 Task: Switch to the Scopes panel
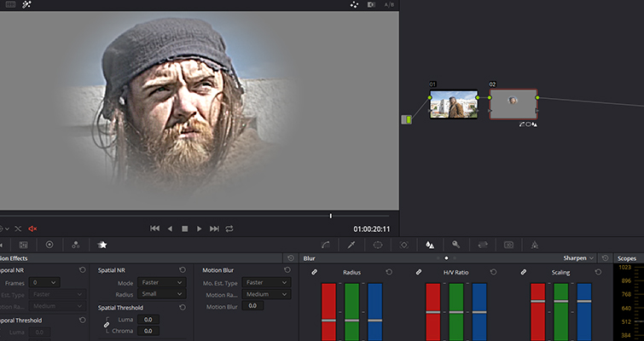pyautogui.click(x=626, y=257)
